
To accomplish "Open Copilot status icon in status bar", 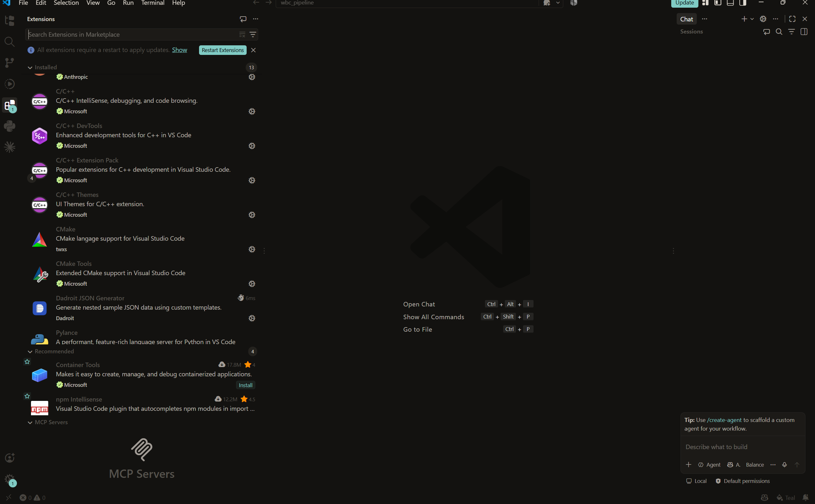I will click(x=765, y=498).
